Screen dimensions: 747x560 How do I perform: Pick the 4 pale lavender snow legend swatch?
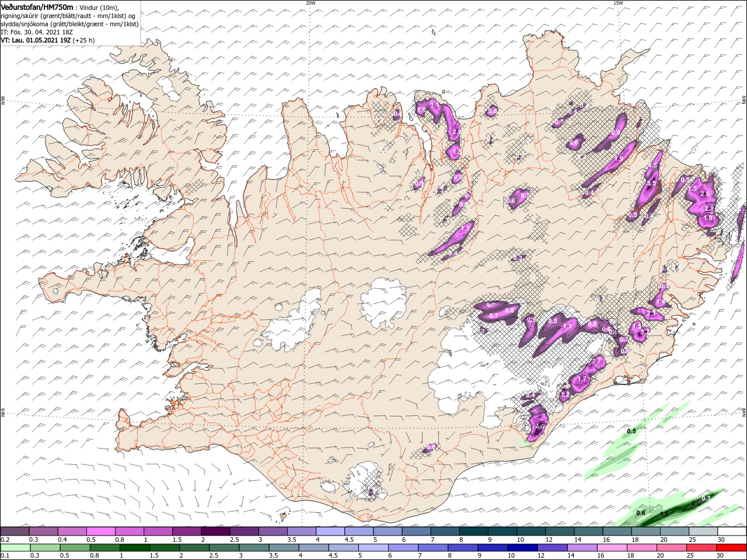[x=330, y=531]
